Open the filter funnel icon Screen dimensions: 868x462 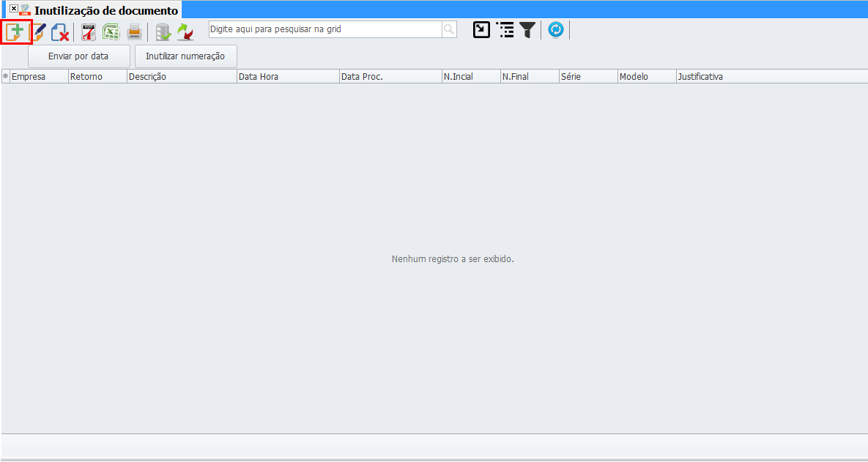(x=527, y=30)
